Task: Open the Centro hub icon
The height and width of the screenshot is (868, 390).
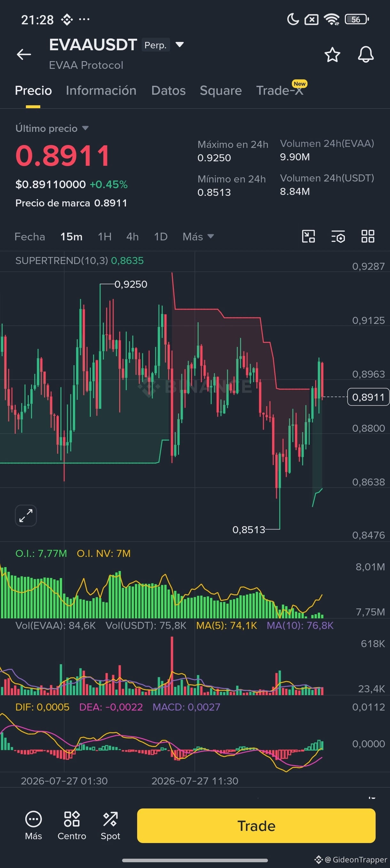Action: point(72,825)
